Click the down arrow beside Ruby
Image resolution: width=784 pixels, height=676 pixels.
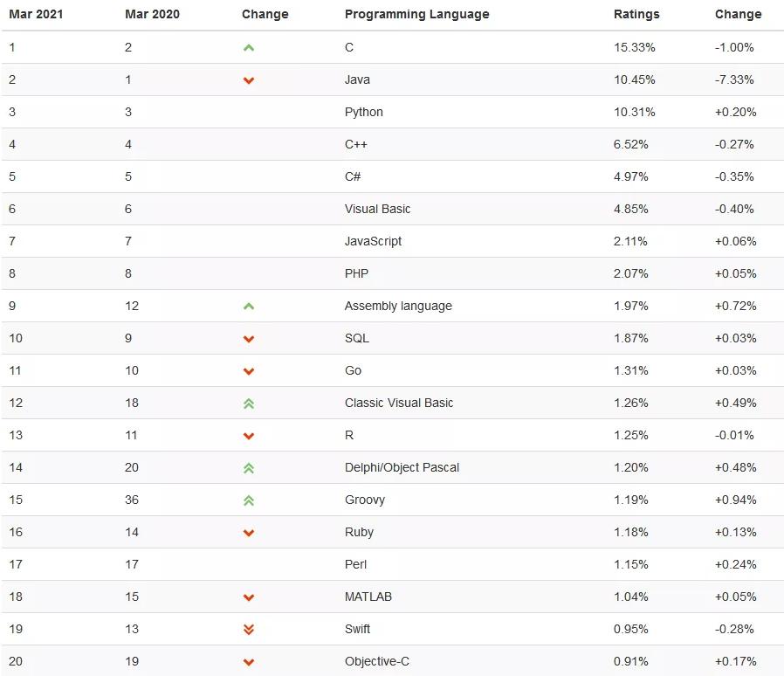249,533
